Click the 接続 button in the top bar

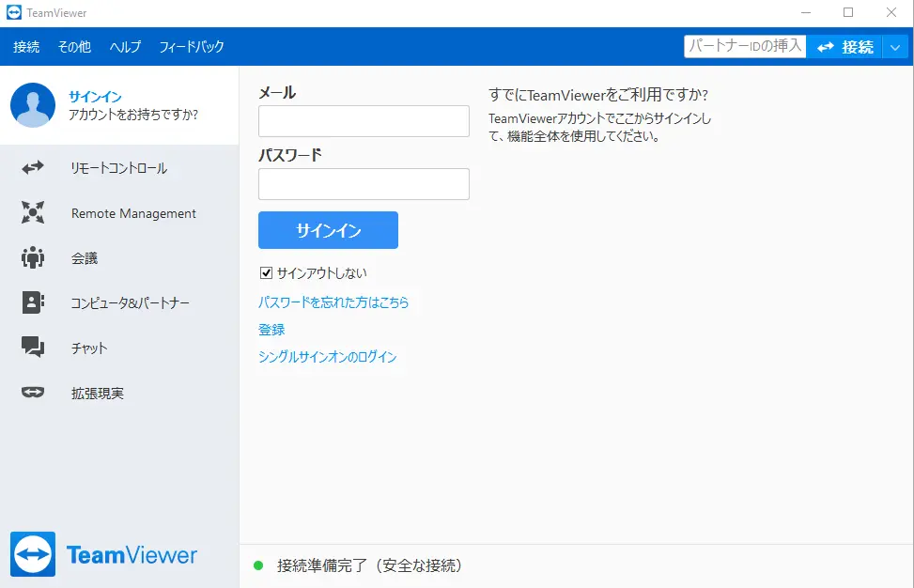(x=844, y=47)
